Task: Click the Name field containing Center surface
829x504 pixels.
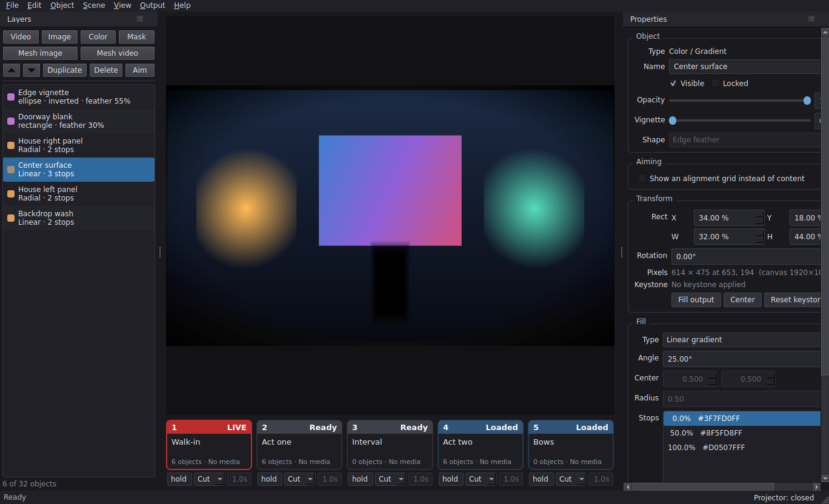Action: (746, 67)
